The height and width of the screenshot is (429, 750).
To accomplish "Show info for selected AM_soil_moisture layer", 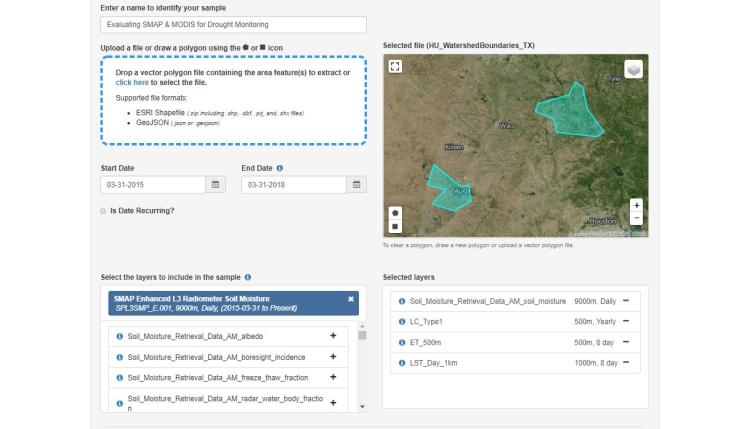I will tap(402, 301).
